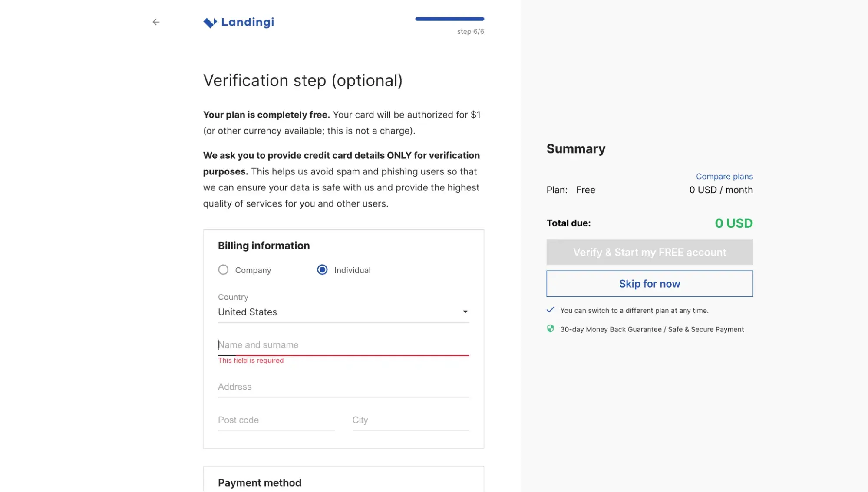Click the 'Summary' heading

pyautogui.click(x=575, y=149)
